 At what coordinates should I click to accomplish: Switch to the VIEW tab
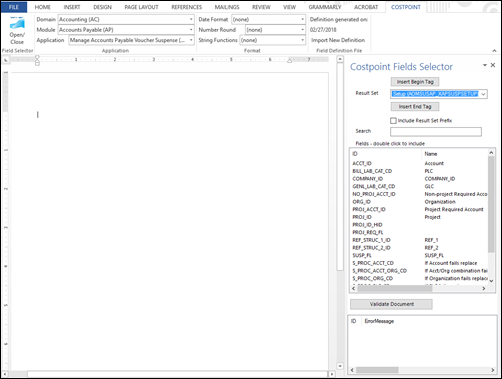tap(289, 7)
